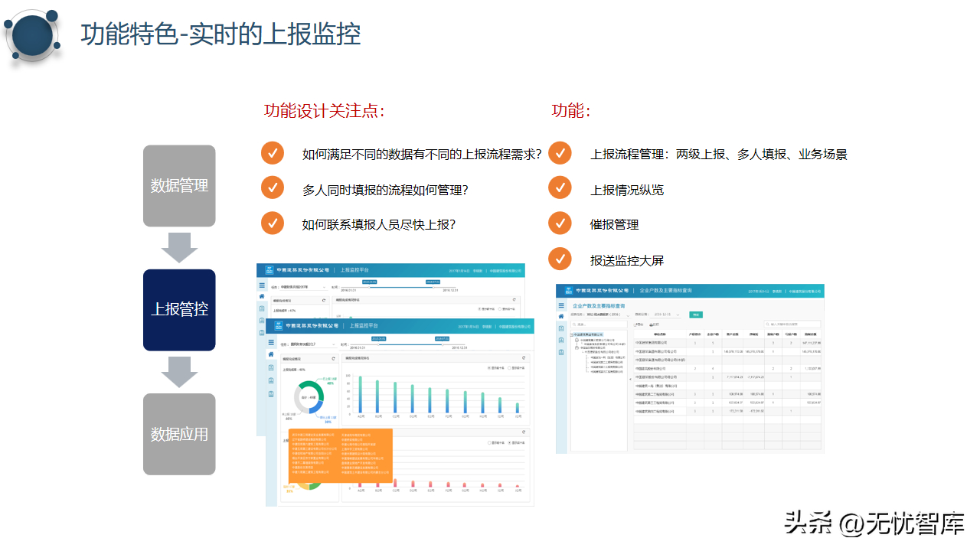The image size is (980, 551).
Task: Open report task dropdown in query window
Action: click(x=608, y=315)
